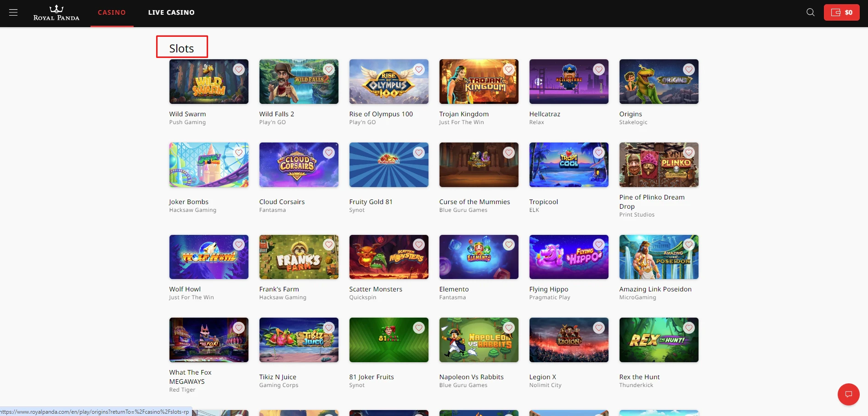Open 81 Joker Fruits thumbnail
The height and width of the screenshot is (416, 868).
[389, 340]
